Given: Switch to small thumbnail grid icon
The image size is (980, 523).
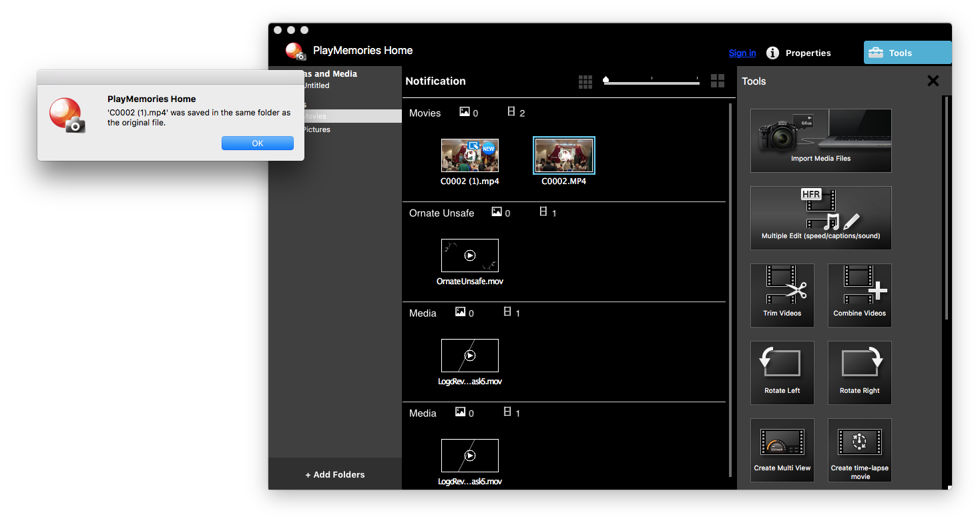Looking at the screenshot, I should tap(585, 81).
